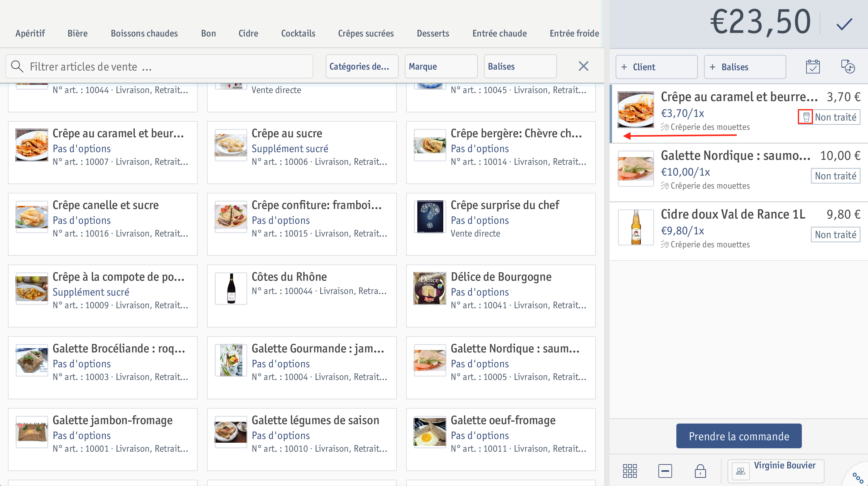Add tags with + Balises button
Image resolution: width=868 pixels, height=486 pixels.
pos(745,67)
